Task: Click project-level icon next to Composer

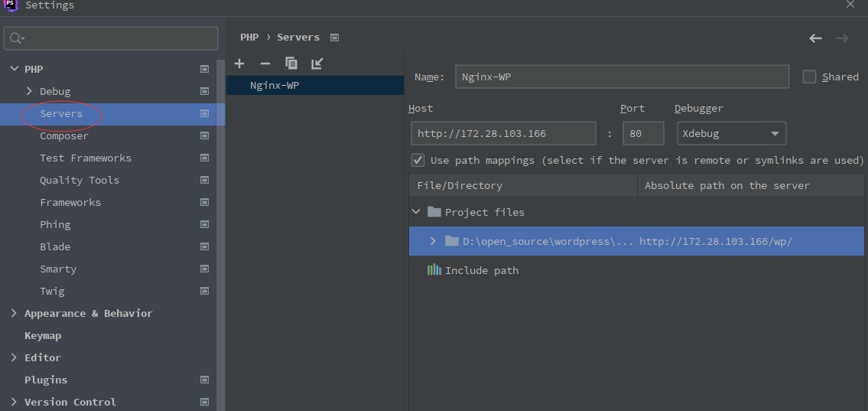Action: tap(204, 136)
